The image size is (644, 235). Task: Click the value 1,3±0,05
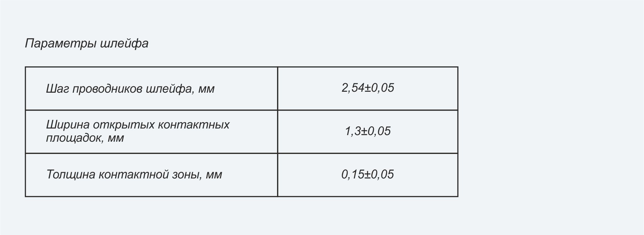click(368, 131)
